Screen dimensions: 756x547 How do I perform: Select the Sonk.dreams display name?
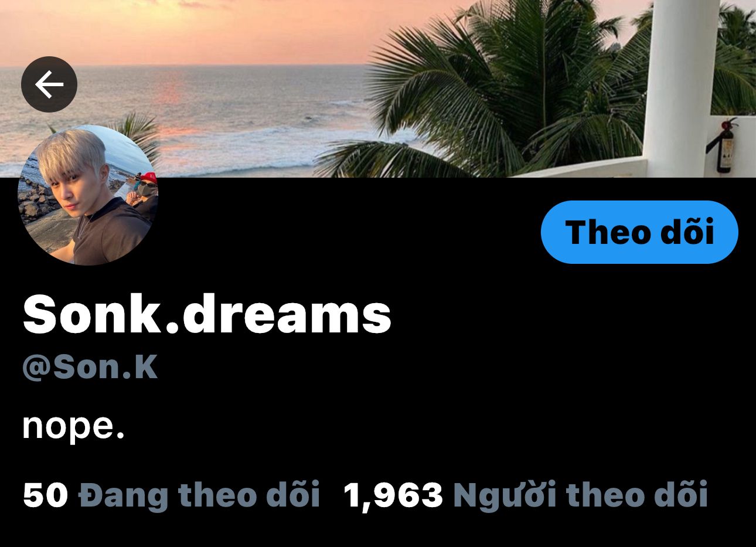coord(207,314)
